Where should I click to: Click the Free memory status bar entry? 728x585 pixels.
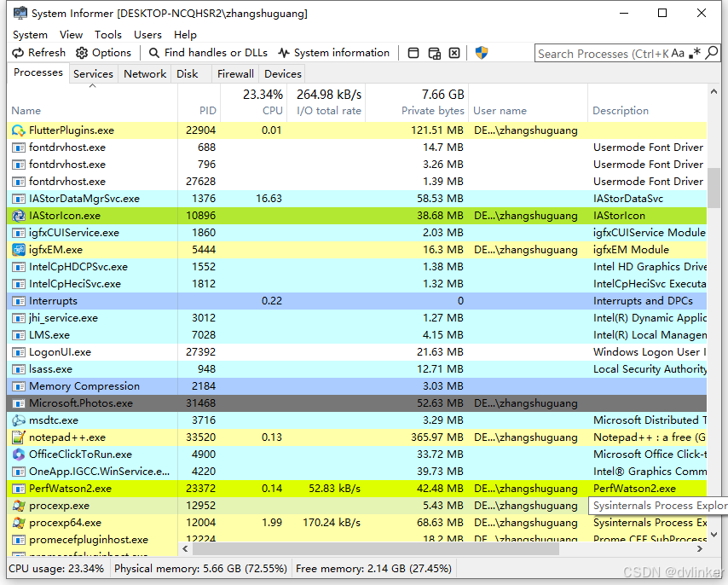point(373,569)
